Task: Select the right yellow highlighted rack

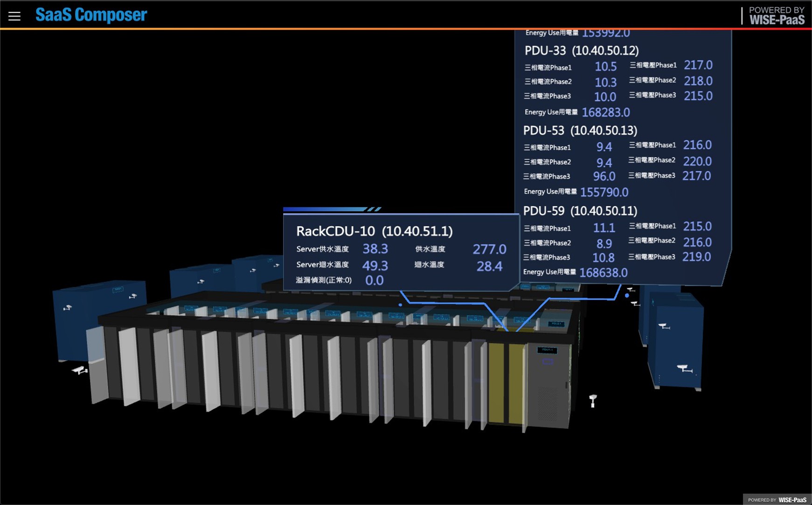Action: tap(515, 384)
